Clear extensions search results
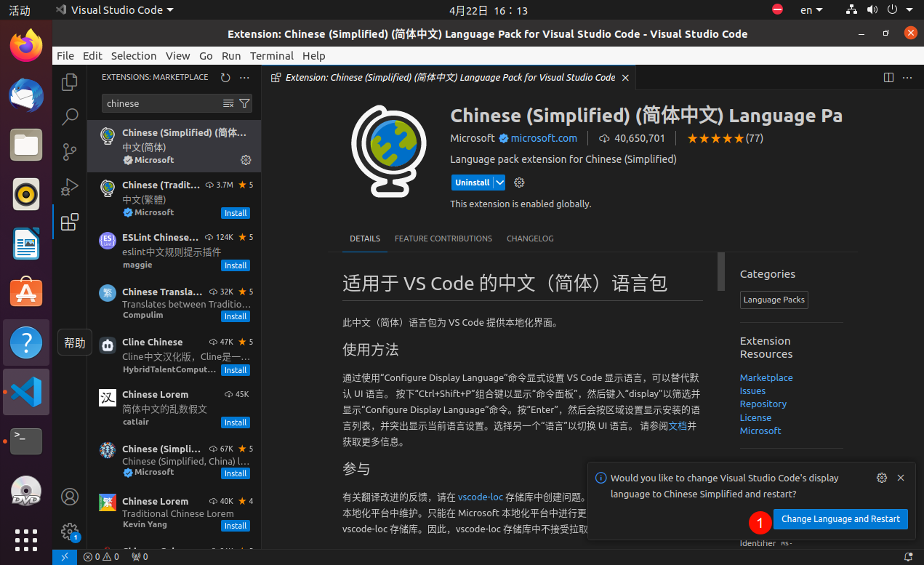This screenshot has width=924, height=565. pos(228,103)
